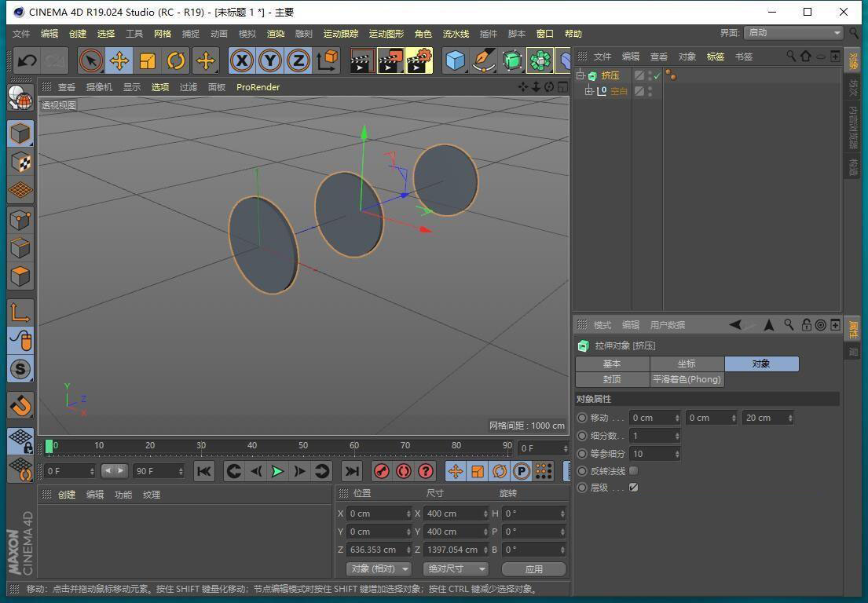868x603 pixels.
Task: Click 移动 keyframe radio circle
Action: pos(582,418)
